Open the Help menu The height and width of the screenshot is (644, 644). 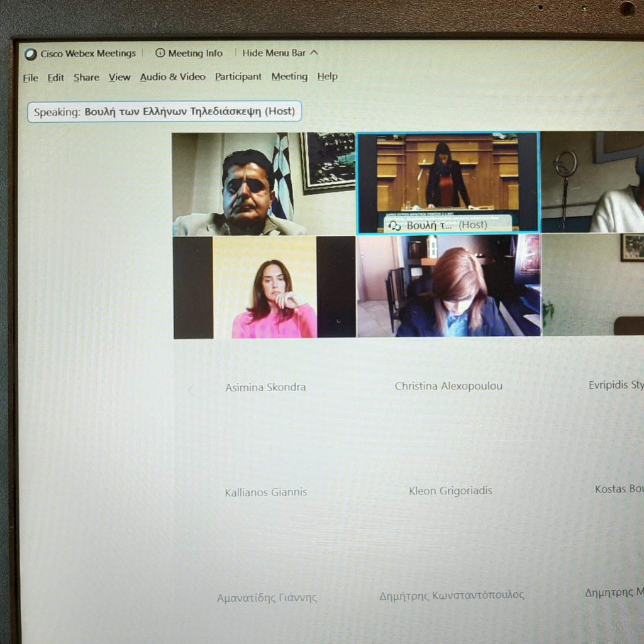(327, 77)
